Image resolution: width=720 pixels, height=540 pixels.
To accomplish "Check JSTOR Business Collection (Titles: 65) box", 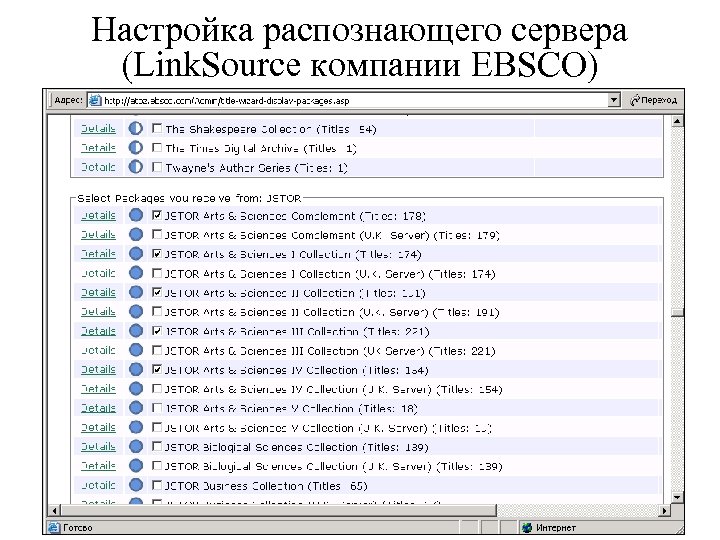I will click(x=157, y=485).
